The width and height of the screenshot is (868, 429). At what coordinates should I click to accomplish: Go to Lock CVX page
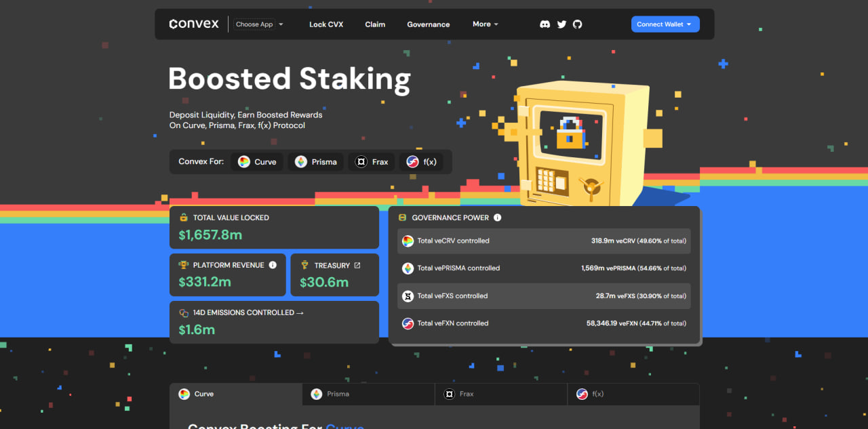(x=326, y=24)
